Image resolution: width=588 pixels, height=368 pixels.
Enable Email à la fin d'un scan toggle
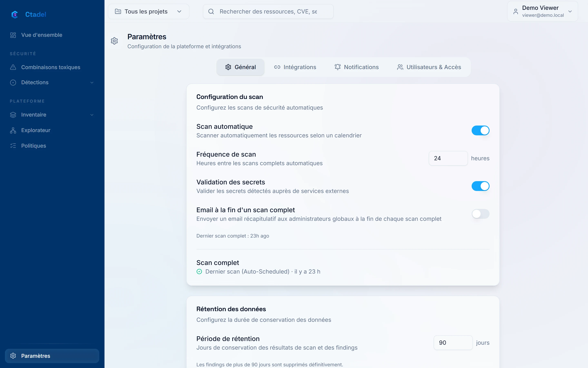tap(480, 214)
